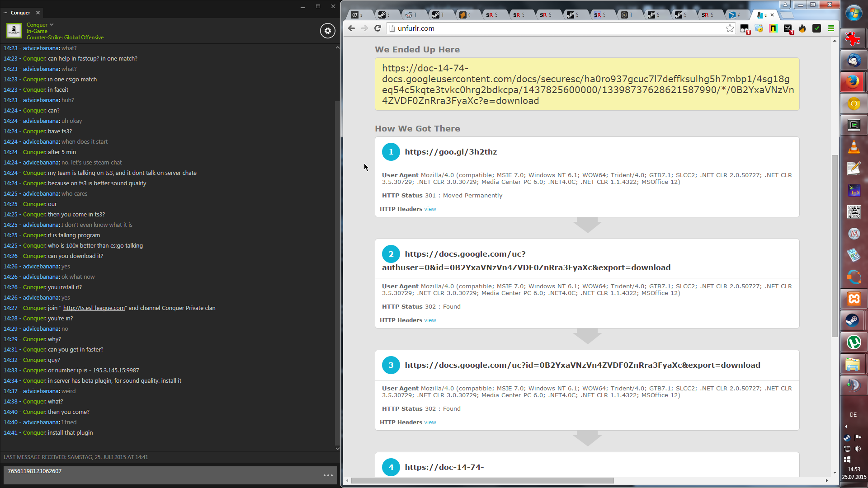Go back in browser history
Viewport: 868px width, 488px height.
click(x=352, y=28)
